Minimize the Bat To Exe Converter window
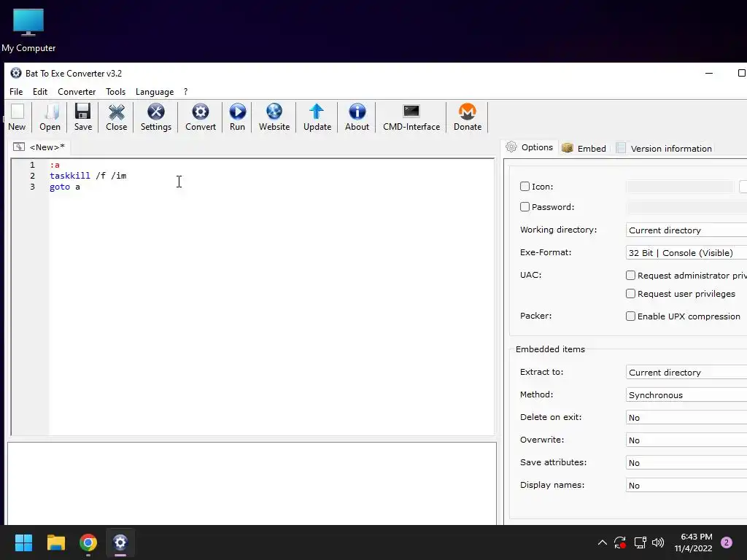The image size is (747, 560). pos(709,74)
